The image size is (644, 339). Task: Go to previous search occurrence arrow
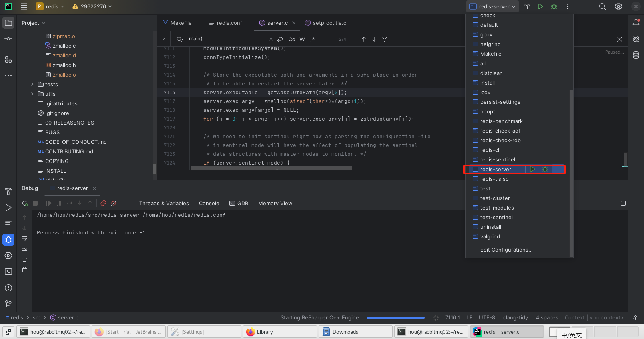coord(364,39)
